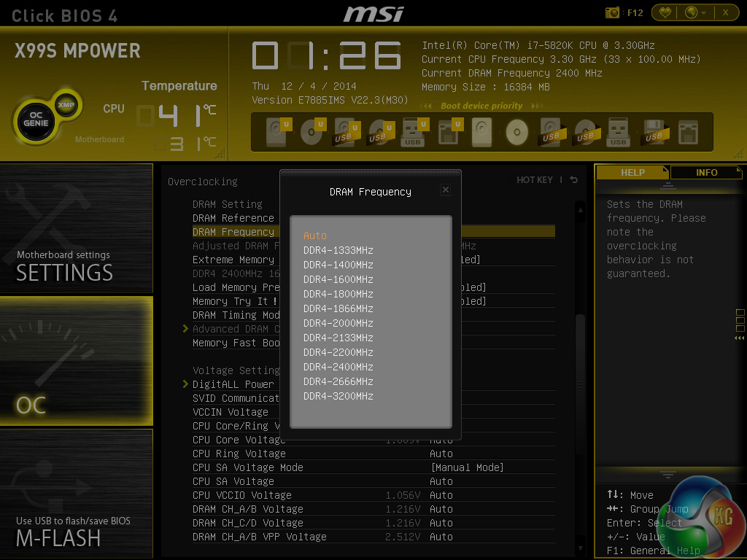Select the DRAM CH_C/D Voltage row

tap(373, 523)
